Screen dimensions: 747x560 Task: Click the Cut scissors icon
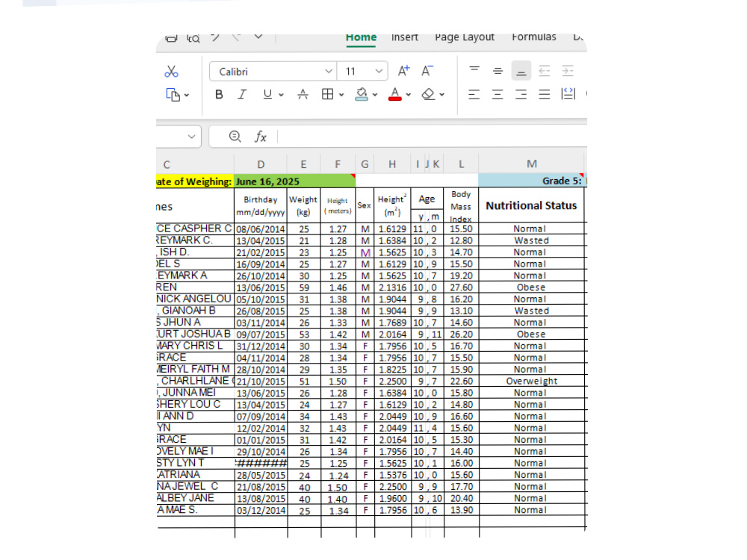(x=171, y=72)
